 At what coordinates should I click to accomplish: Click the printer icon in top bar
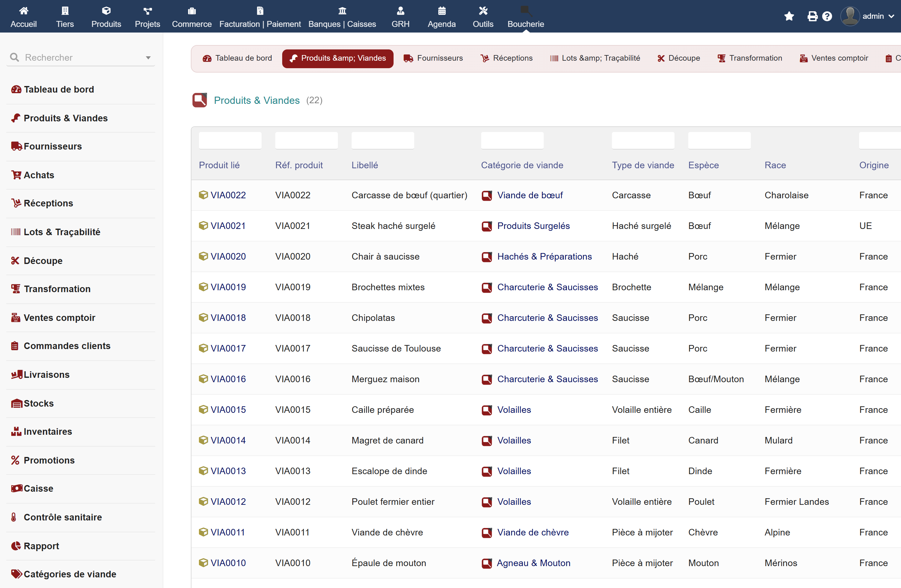(812, 16)
